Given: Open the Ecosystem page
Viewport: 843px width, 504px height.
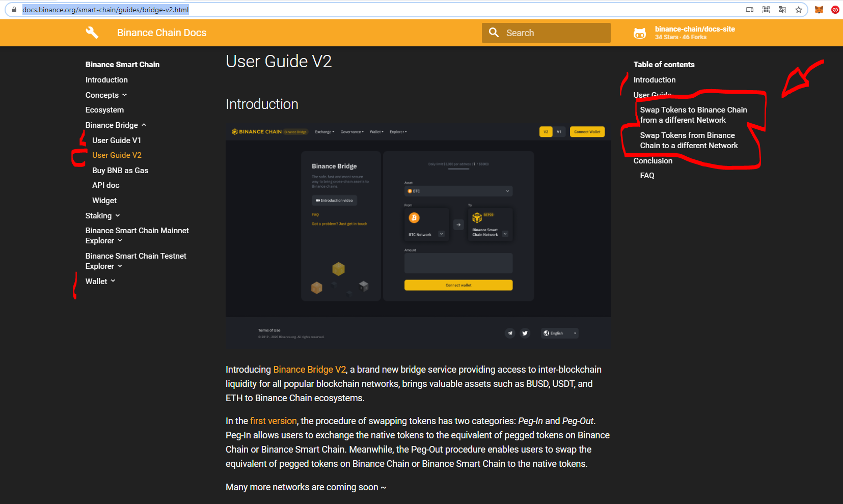Looking at the screenshot, I should [x=104, y=110].
